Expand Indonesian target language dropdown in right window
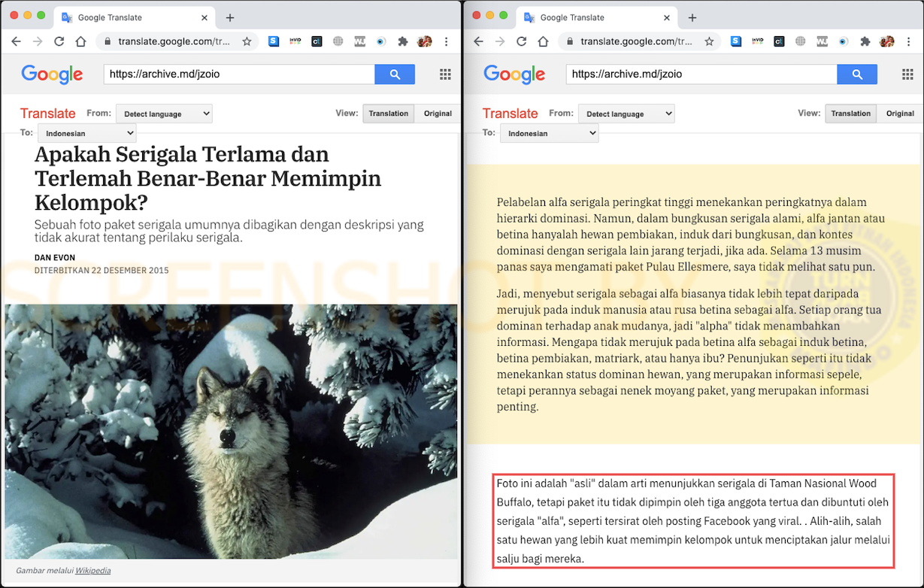The height and width of the screenshot is (588, 924). point(549,133)
